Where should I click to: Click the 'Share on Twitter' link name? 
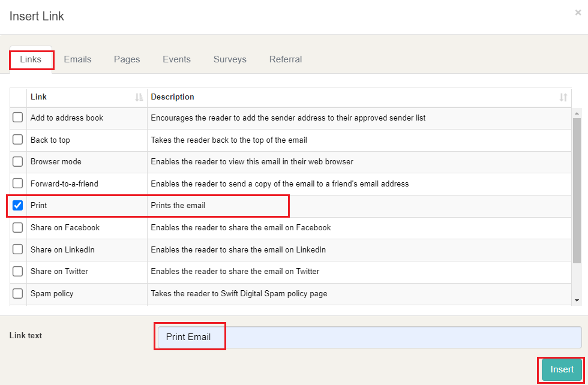point(59,272)
